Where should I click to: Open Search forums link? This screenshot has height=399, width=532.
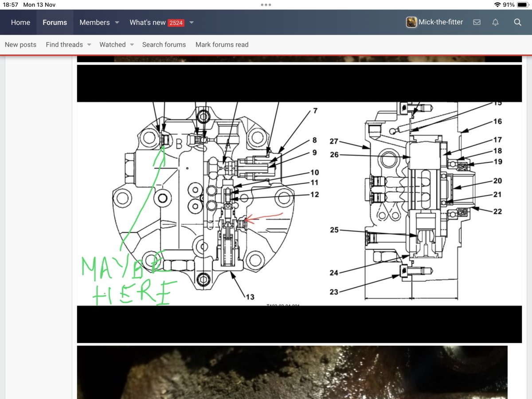point(164,44)
